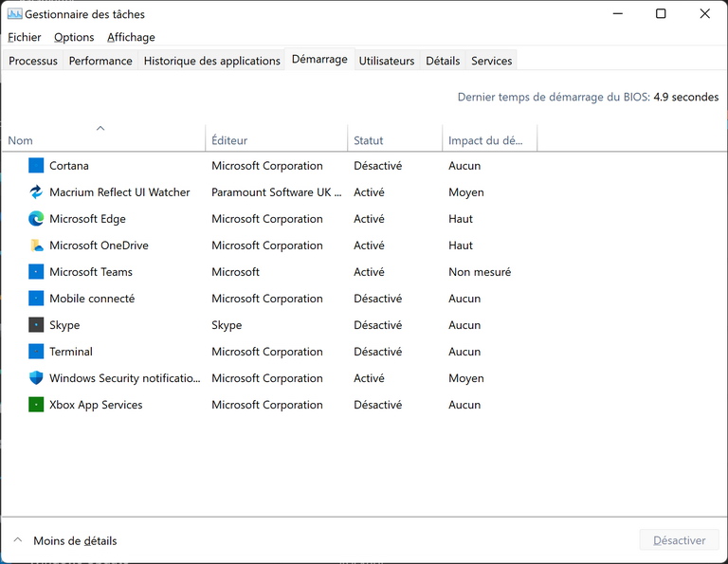Open the Services tab
Image resolution: width=728 pixels, height=564 pixels.
[x=492, y=61]
